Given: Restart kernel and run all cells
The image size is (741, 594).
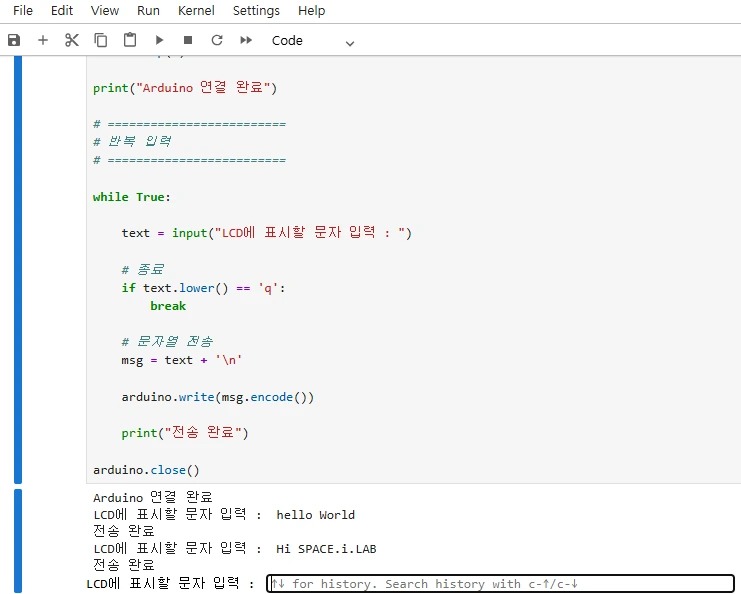Looking at the screenshot, I should 246,40.
